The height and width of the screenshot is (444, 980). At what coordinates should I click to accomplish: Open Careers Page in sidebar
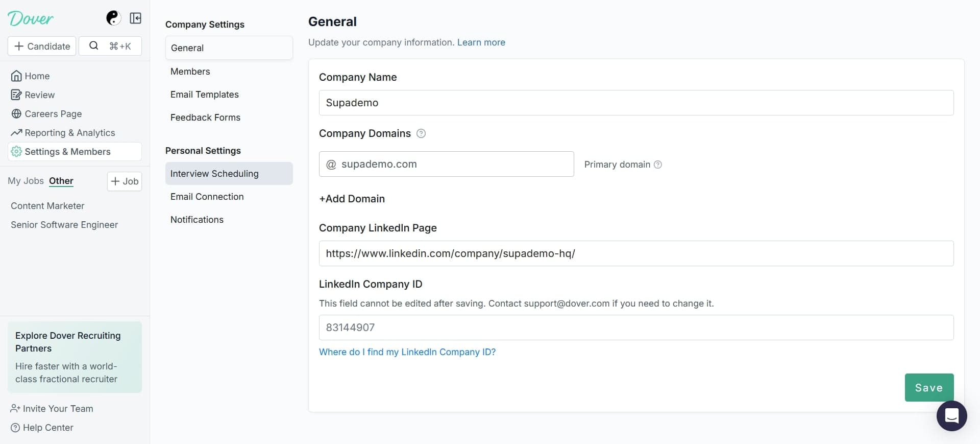coord(75,114)
